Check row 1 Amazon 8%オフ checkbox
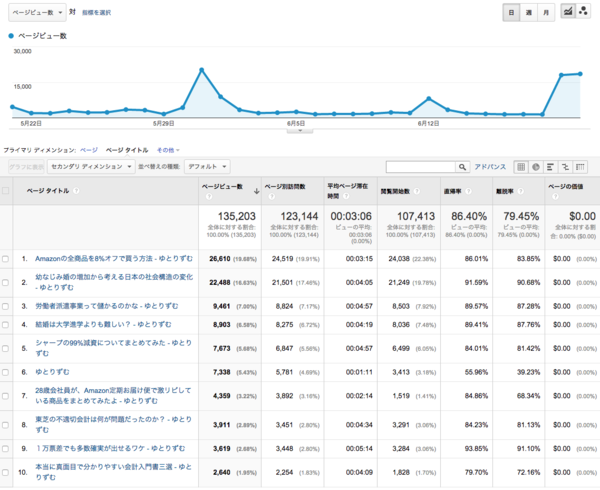This screenshot has width=600, height=490. pos(5,259)
